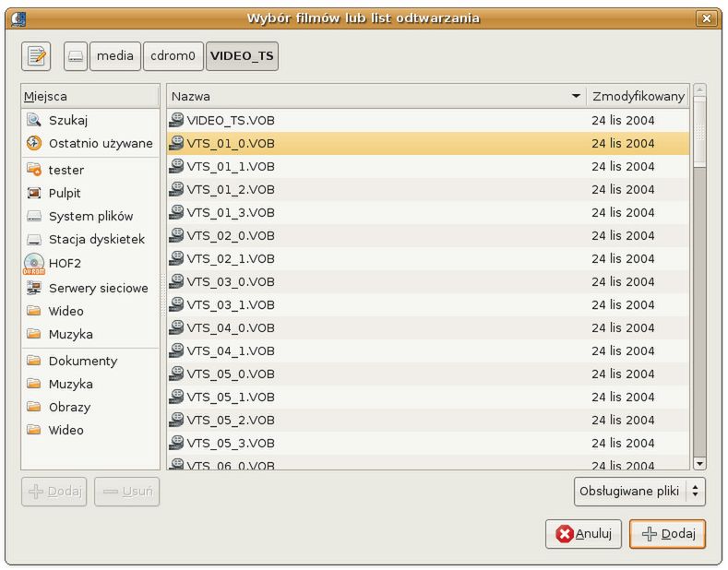Select the tester place label

[66, 170]
